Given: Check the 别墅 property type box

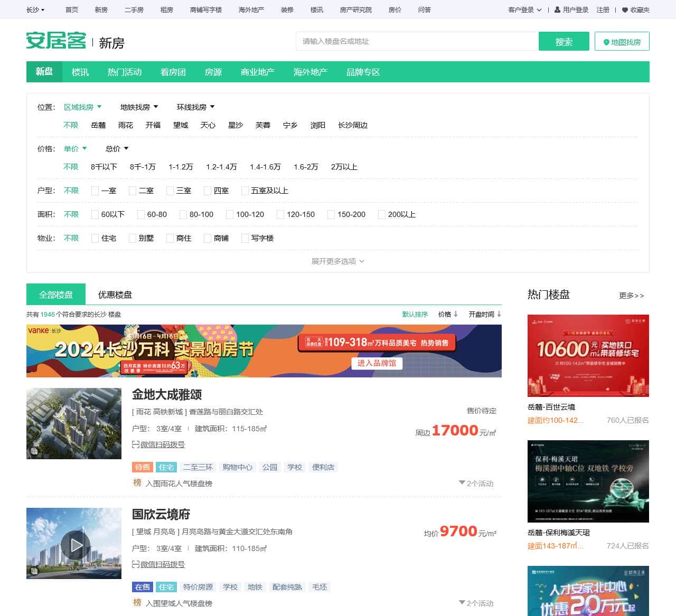Looking at the screenshot, I should [133, 238].
